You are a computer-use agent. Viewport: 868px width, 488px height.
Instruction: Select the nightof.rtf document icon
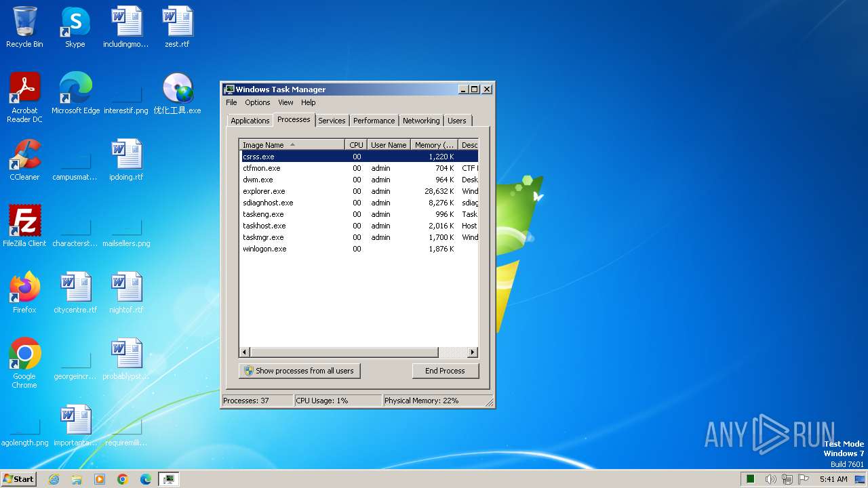(x=126, y=293)
